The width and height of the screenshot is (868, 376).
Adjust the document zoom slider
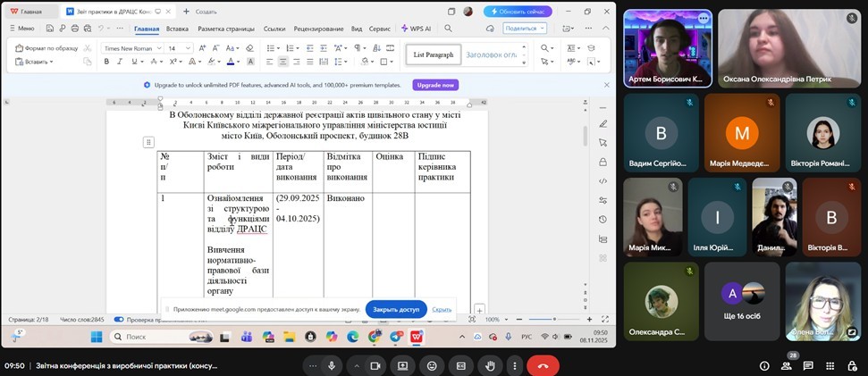(553, 319)
